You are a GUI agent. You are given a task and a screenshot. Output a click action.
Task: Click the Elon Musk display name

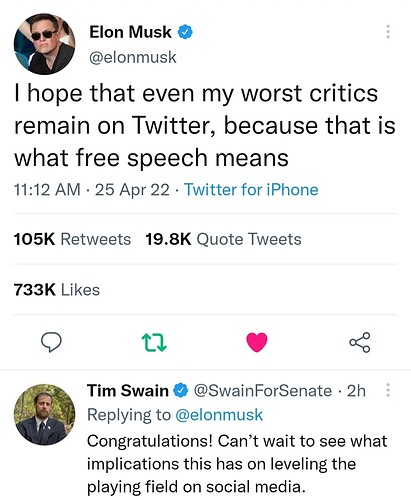130,32
